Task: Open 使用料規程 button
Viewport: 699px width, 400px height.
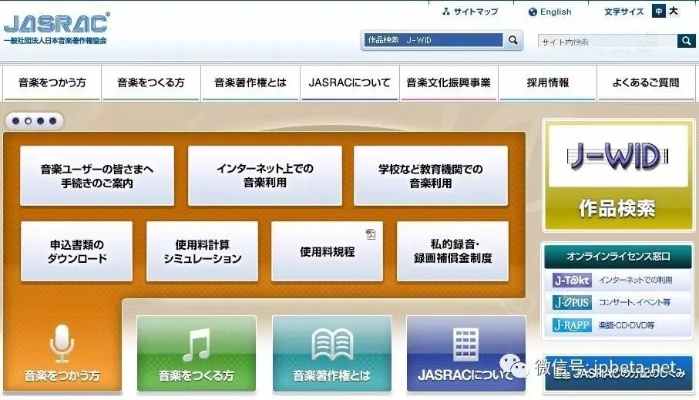Action: click(327, 251)
